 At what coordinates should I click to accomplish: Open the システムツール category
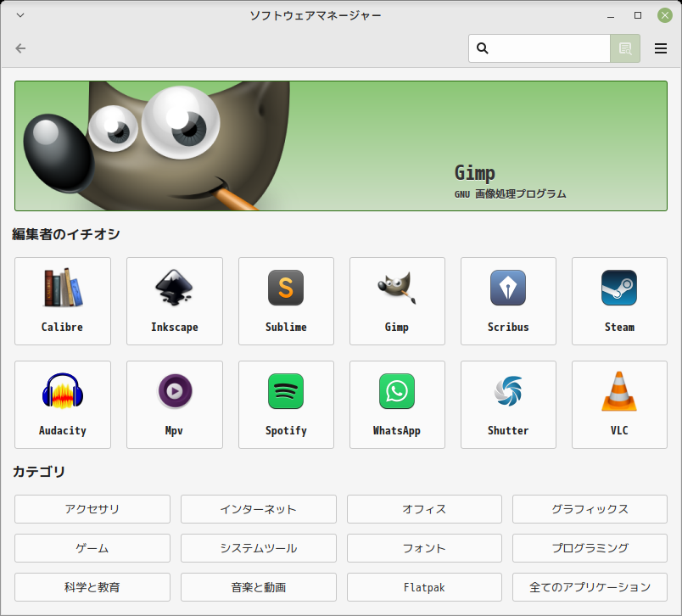click(x=259, y=548)
